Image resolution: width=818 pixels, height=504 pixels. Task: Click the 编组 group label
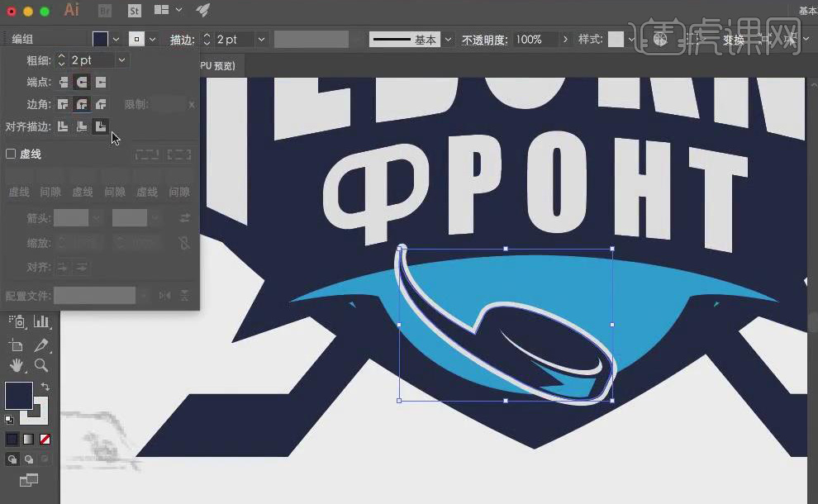22,39
